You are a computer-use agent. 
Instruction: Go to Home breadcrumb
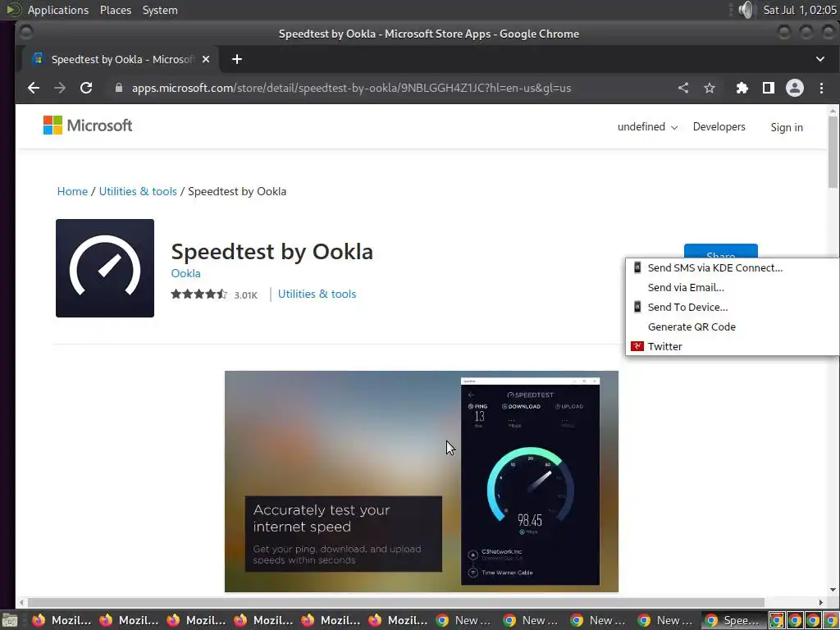tap(72, 191)
